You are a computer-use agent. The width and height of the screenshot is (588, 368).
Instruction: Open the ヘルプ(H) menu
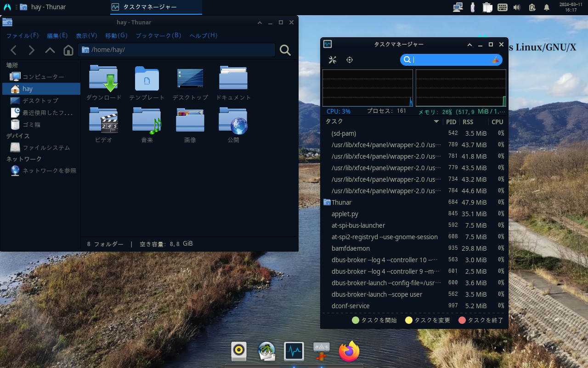(x=204, y=35)
